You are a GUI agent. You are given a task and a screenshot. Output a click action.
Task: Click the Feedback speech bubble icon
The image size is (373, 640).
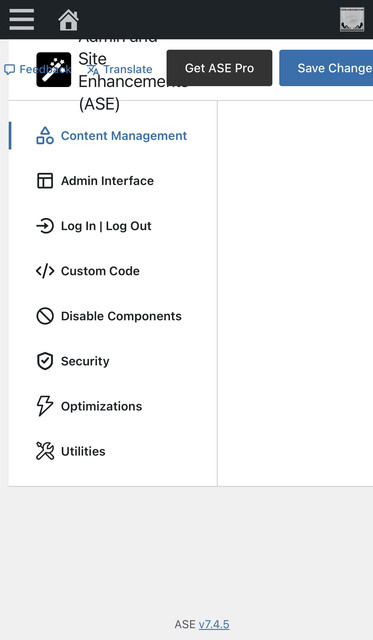coord(9,69)
